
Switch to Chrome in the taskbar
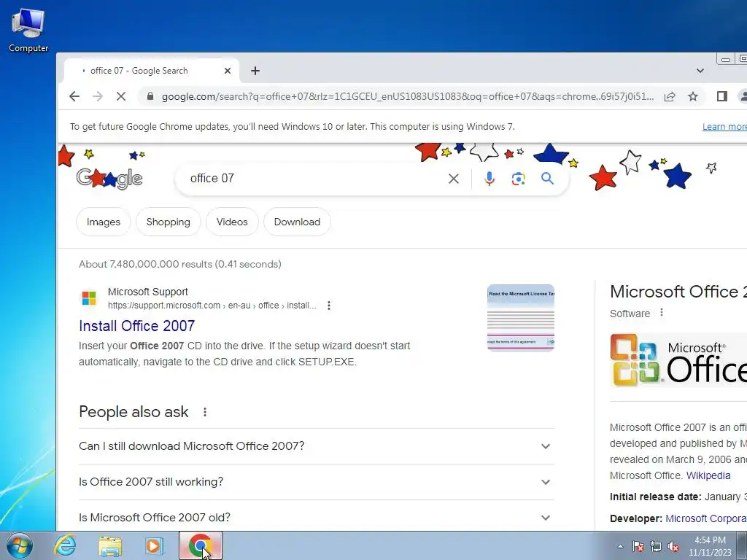201,545
